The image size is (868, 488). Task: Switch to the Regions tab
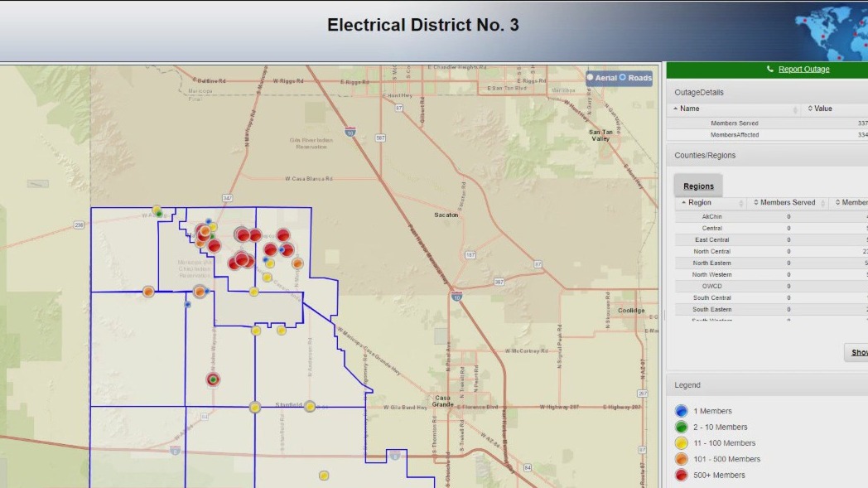(x=698, y=186)
